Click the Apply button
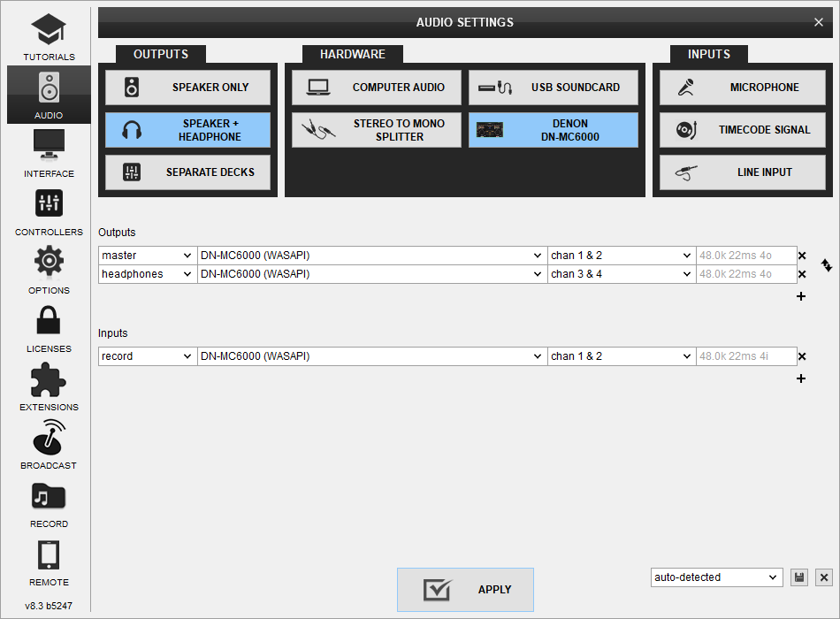This screenshot has width=840, height=619. point(465,590)
